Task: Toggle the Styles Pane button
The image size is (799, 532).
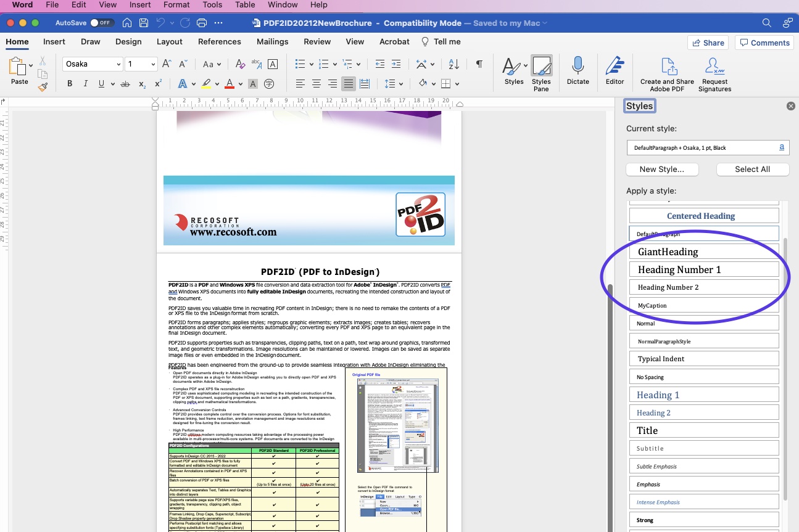Action: 541,74
